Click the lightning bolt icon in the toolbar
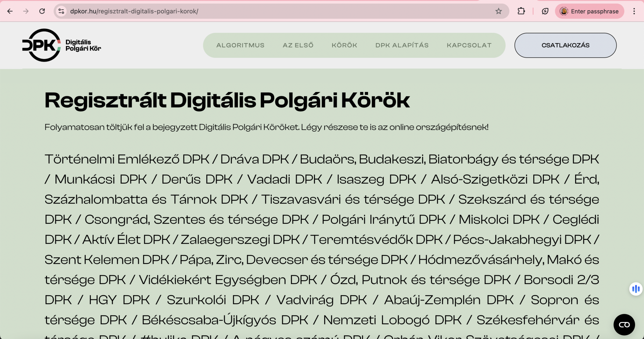The width and height of the screenshot is (644, 339). point(545,11)
